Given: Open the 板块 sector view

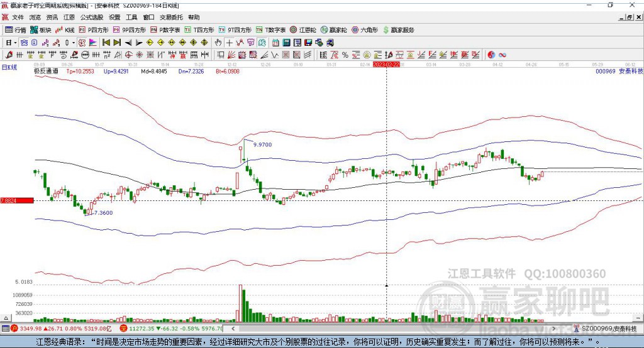Looking at the screenshot, I should [41, 30].
